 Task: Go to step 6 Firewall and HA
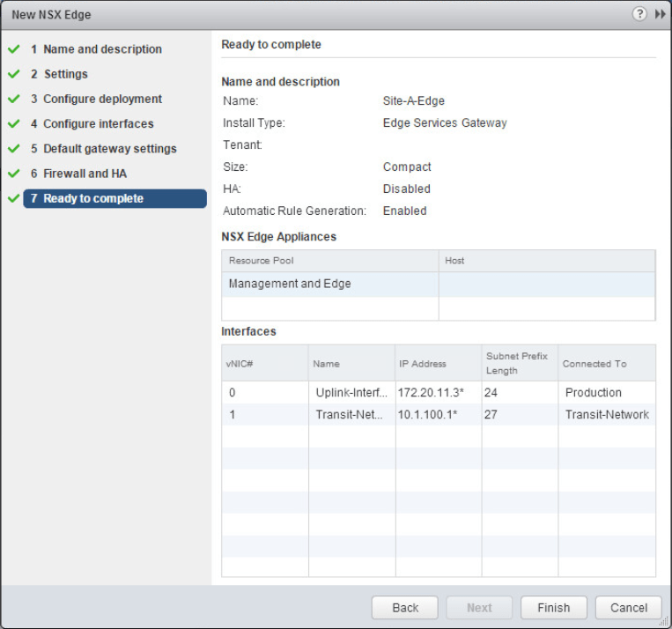[x=85, y=174]
